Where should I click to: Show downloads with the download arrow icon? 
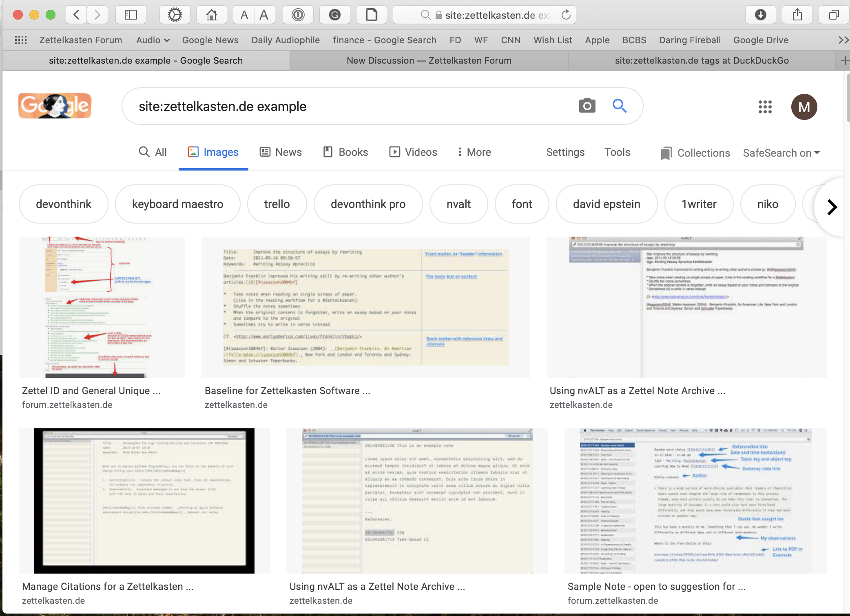tap(761, 15)
